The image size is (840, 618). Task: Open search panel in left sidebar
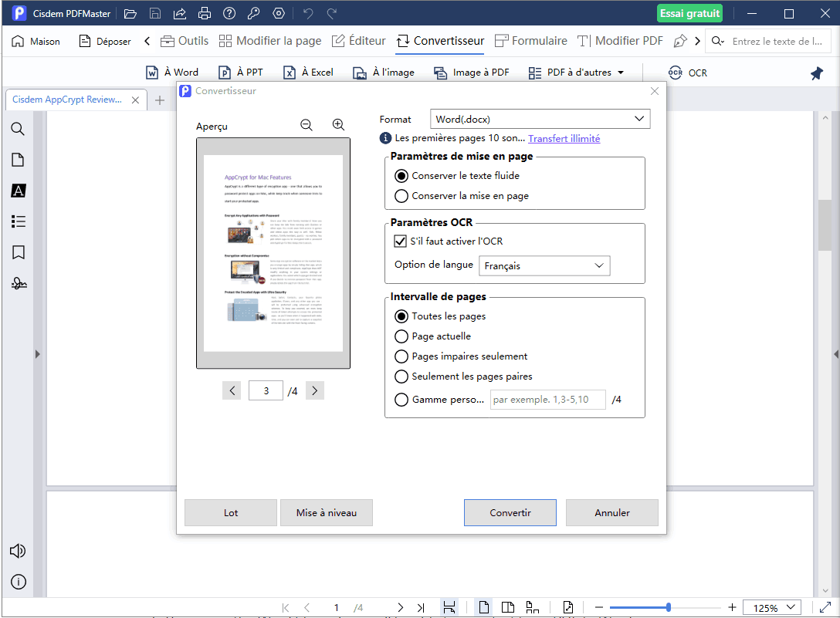coord(18,129)
